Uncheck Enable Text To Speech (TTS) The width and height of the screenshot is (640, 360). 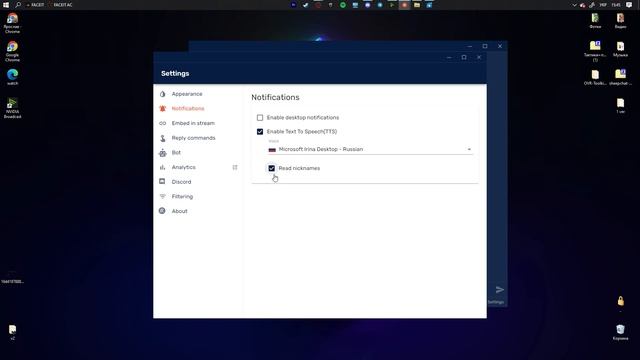[x=260, y=131]
